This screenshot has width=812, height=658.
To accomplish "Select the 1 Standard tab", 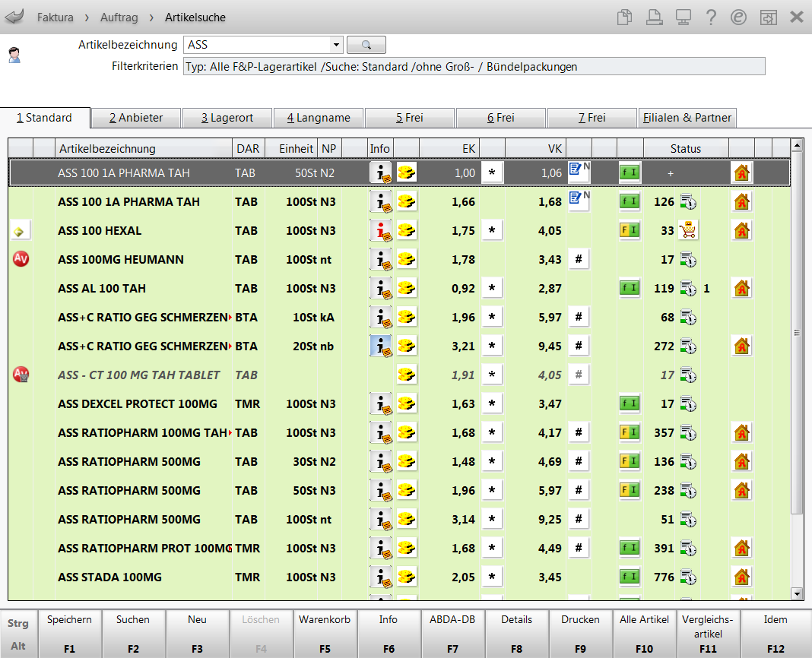I will pyautogui.click(x=45, y=118).
